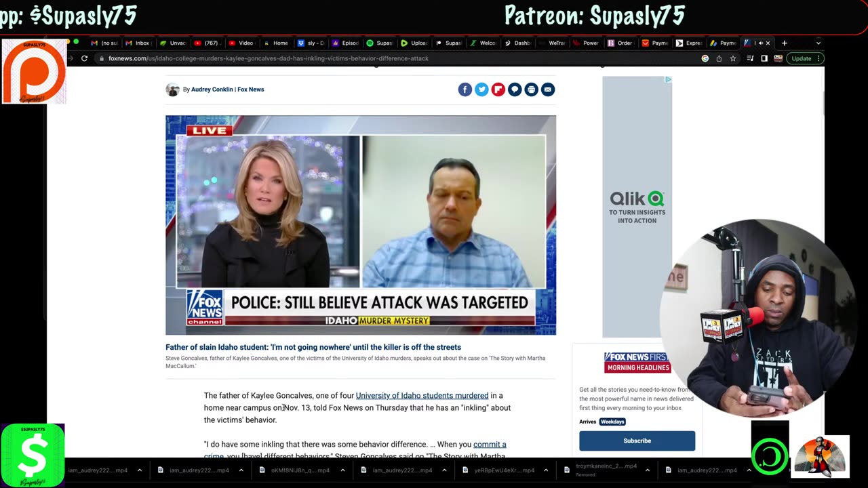Play the Fox News live video thumbnail
The width and height of the screenshot is (868, 488).
click(x=361, y=225)
